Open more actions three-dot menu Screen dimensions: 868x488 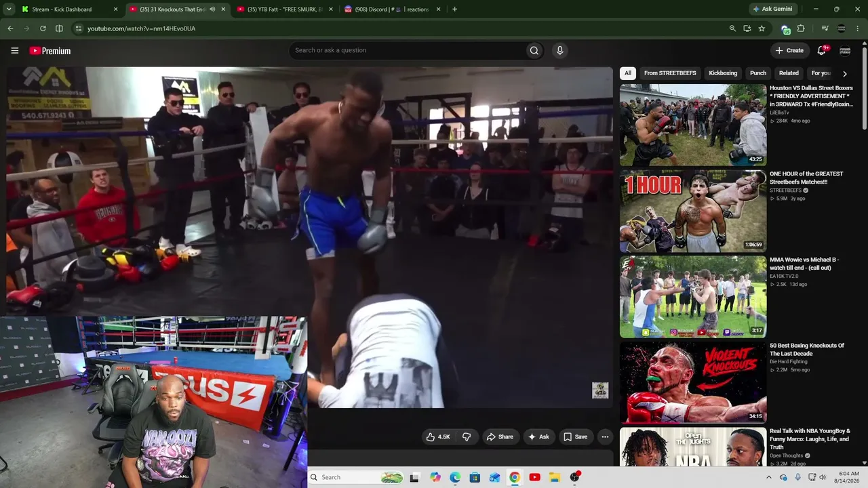(x=605, y=437)
